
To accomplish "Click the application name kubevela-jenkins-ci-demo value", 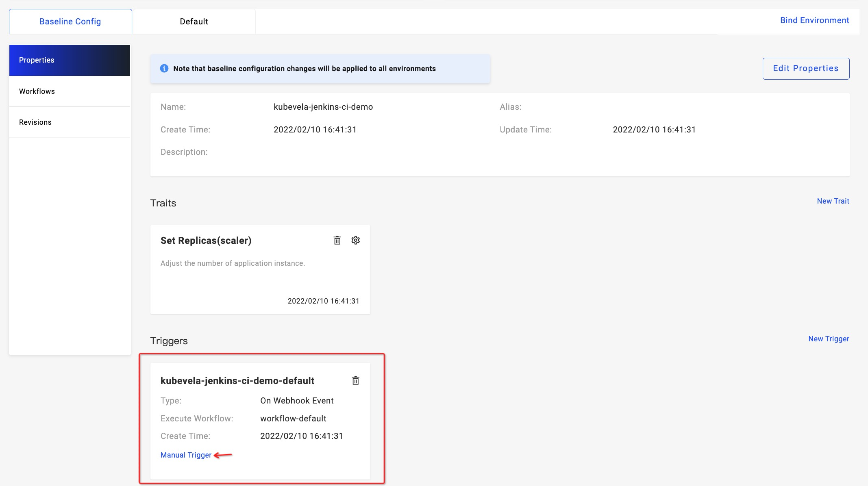I will pos(323,107).
